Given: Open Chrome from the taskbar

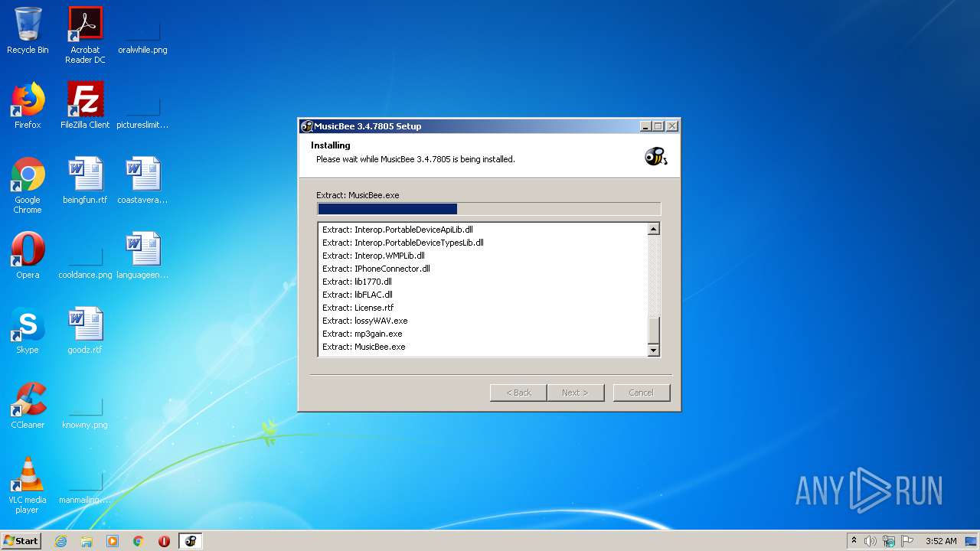Looking at the screenshot, I should tap(139, 541).
